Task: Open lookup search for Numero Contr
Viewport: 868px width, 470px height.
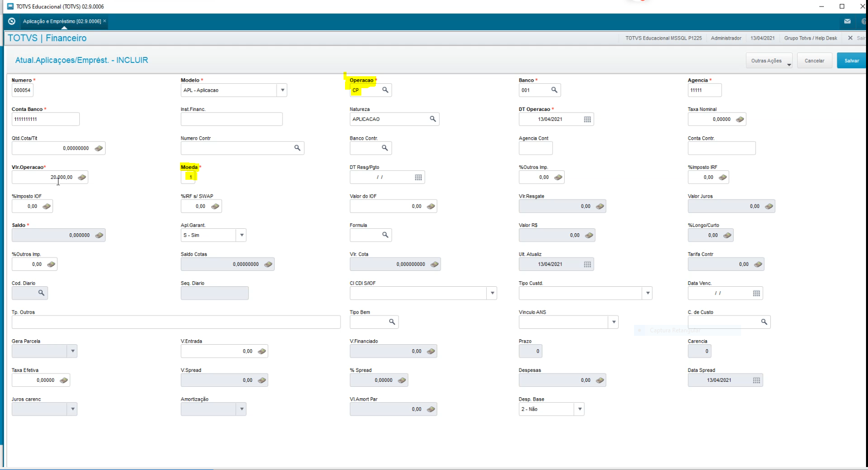Action: (x=297, y=148)
